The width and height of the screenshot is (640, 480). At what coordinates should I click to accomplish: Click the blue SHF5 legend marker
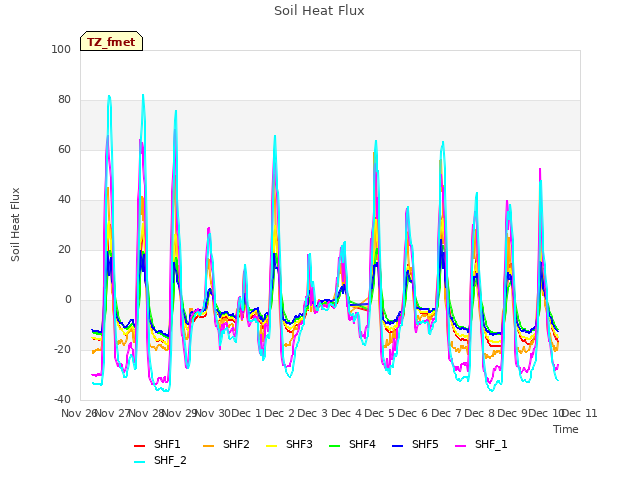(398, 446)
